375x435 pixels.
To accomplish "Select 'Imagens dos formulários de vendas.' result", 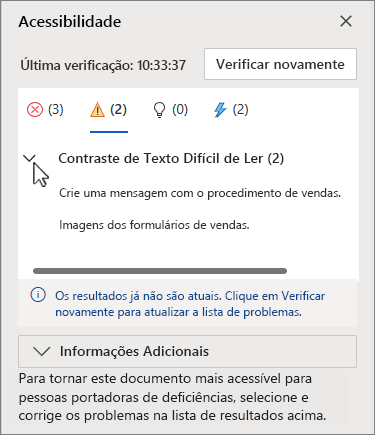I will coord(154,225).
